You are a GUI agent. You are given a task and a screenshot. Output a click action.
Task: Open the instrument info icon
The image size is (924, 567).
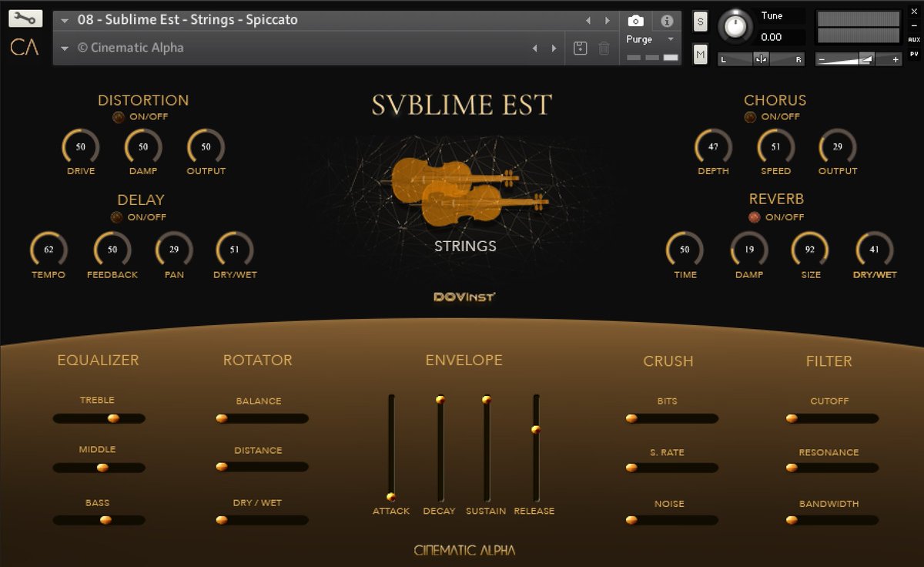[667, 21]
